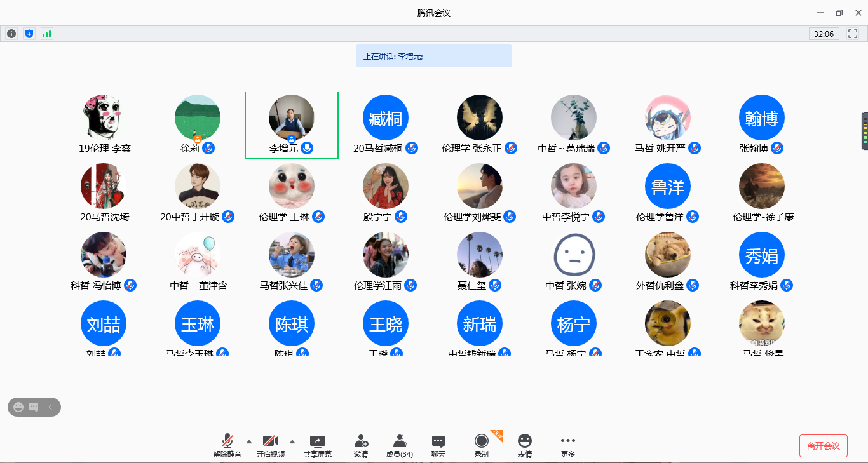Enter full screen mode
The height and width of the screenshot is (463, 868).
[x=853, y=34]
